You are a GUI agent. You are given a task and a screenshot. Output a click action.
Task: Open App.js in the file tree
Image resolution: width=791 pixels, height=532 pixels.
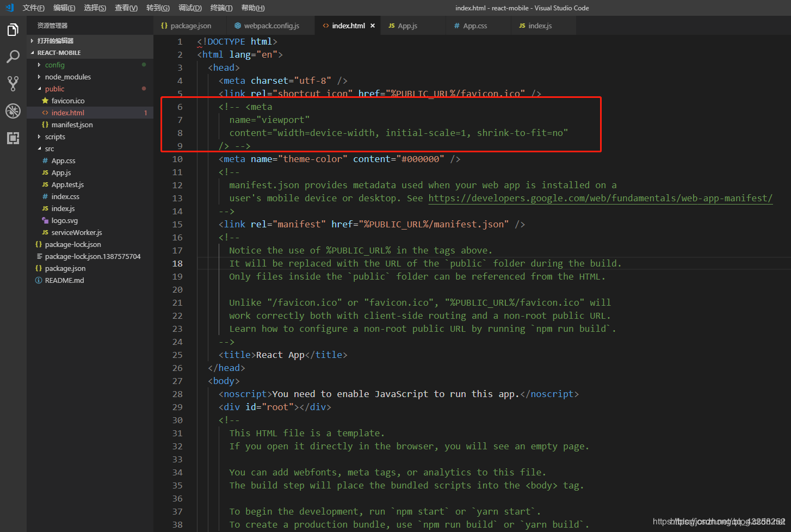[90, 172]
